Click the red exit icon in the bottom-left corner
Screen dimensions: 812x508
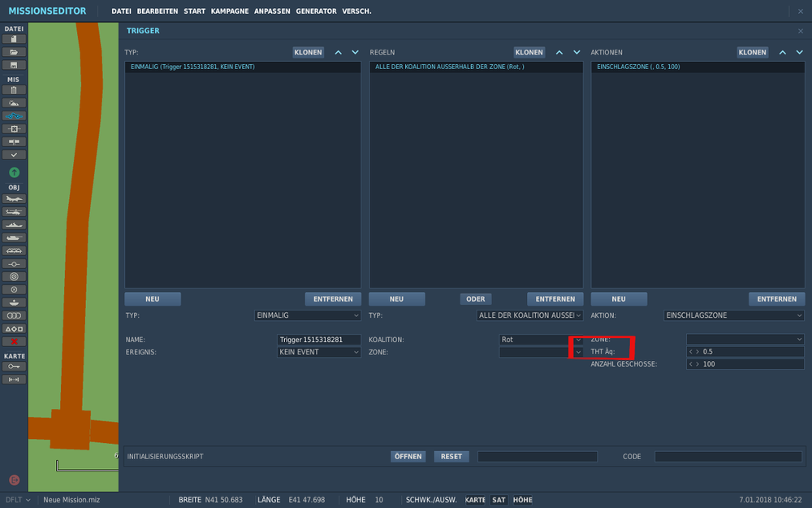point(15,480)
